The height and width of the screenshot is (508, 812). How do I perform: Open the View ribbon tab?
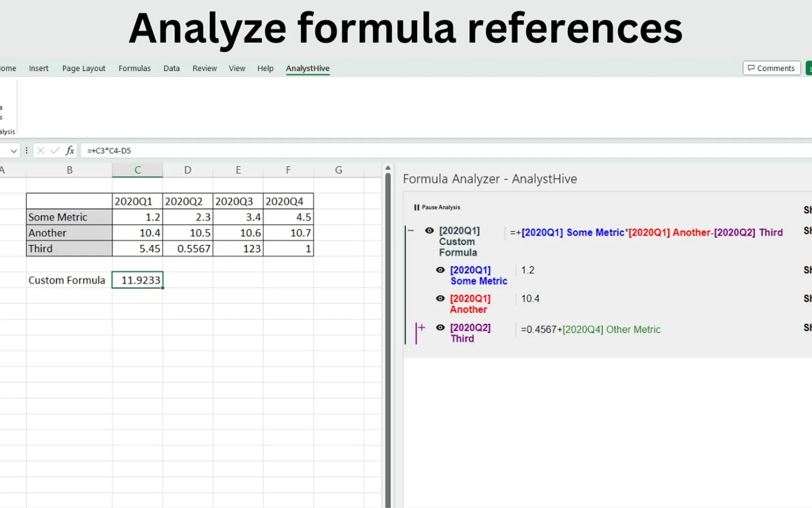click(237, 68)
